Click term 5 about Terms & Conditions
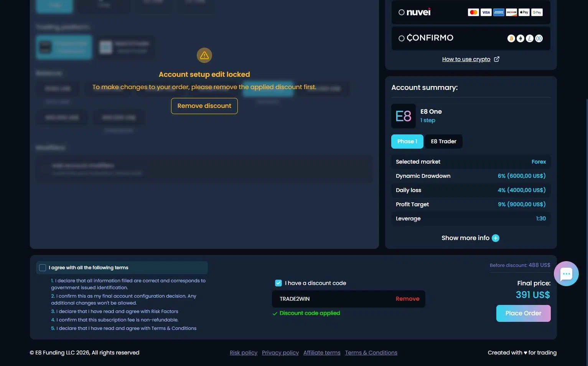The image size is (588, 366). click(124, 328)
